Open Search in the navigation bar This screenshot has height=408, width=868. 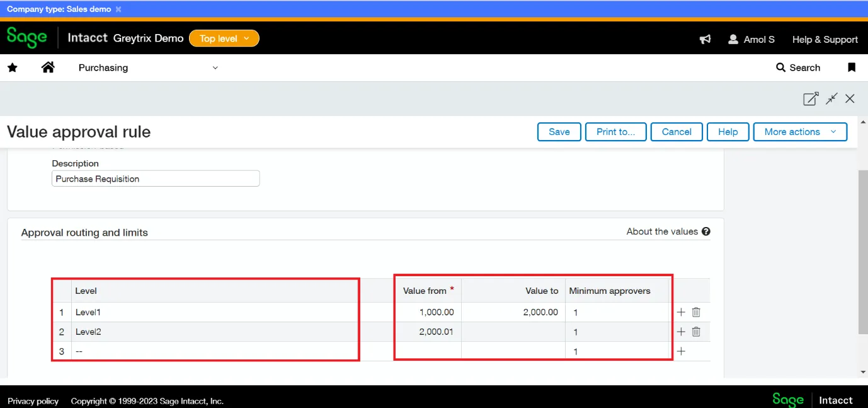pos(798,67)
